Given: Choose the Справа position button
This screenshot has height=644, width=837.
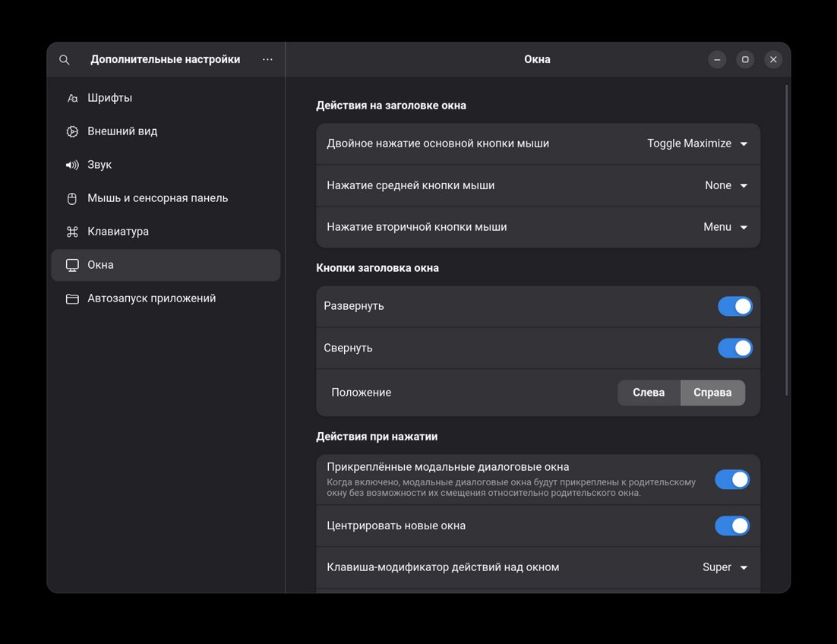Looking at the screenshot, I should coord(712,393).
